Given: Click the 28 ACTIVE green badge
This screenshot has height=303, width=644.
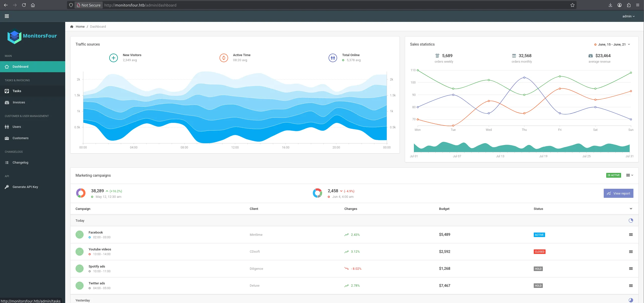Looking at the screenshot, I should 613,175.
